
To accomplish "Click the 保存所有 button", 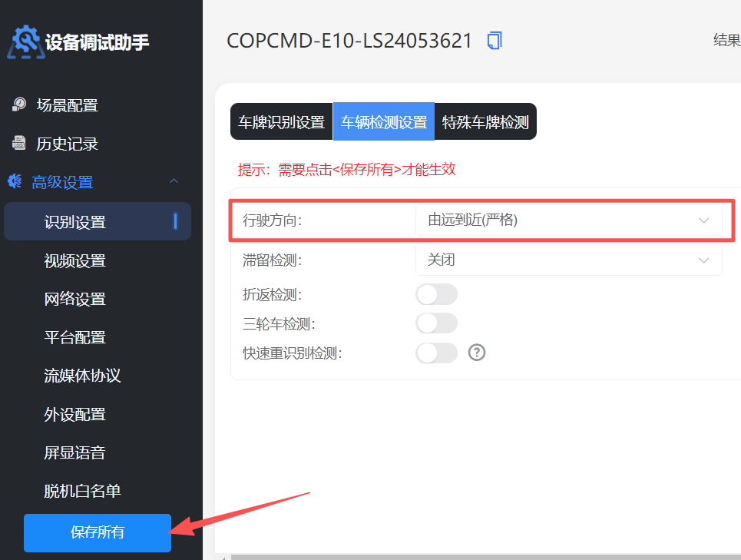I will (x=98, y=532).
